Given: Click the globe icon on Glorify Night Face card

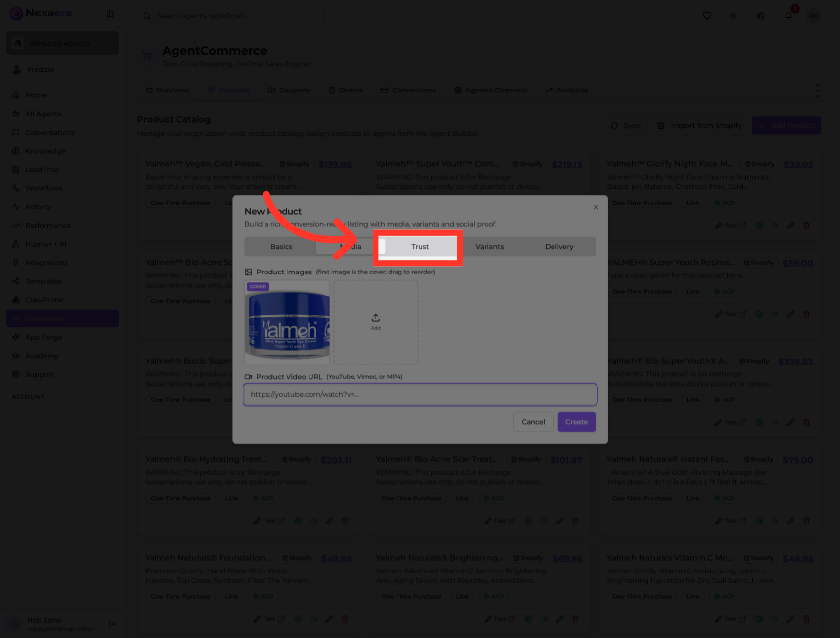Looking at the screenshot, I should coord(759,226).
